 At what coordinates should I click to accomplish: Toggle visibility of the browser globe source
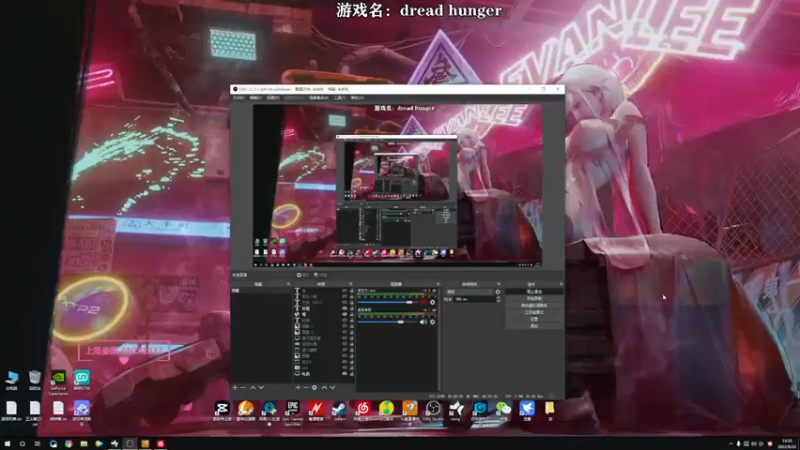coord(345,314)
